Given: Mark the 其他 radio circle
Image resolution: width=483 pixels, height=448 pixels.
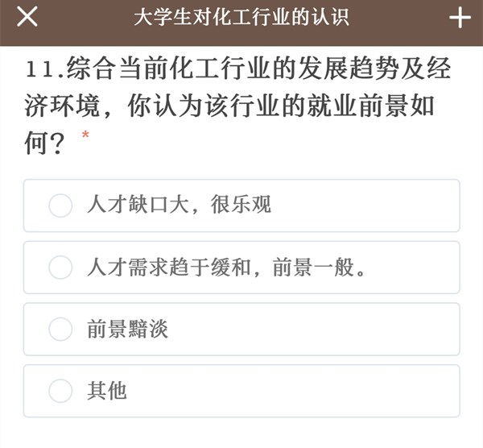Looking at the screenshot, I should [x=60, y=391].
